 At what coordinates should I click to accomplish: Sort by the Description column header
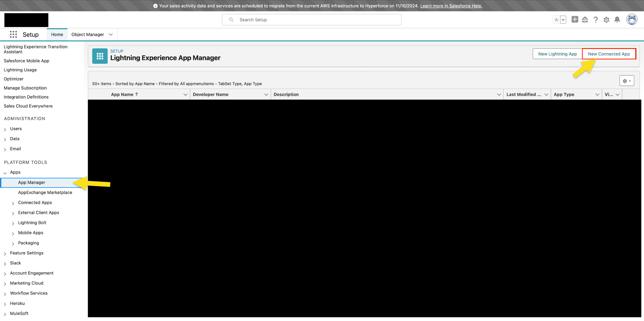click(286, 95)
